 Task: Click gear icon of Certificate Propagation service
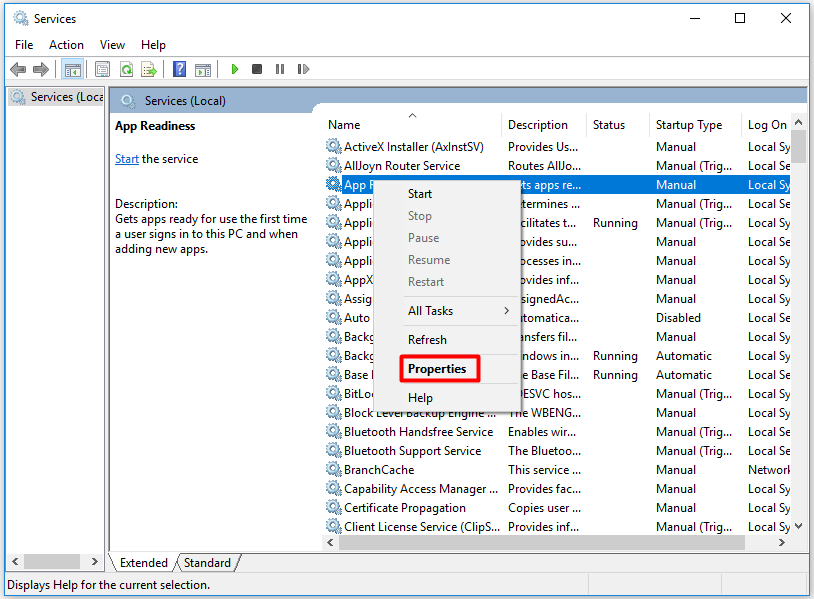(x=333, y=507)
